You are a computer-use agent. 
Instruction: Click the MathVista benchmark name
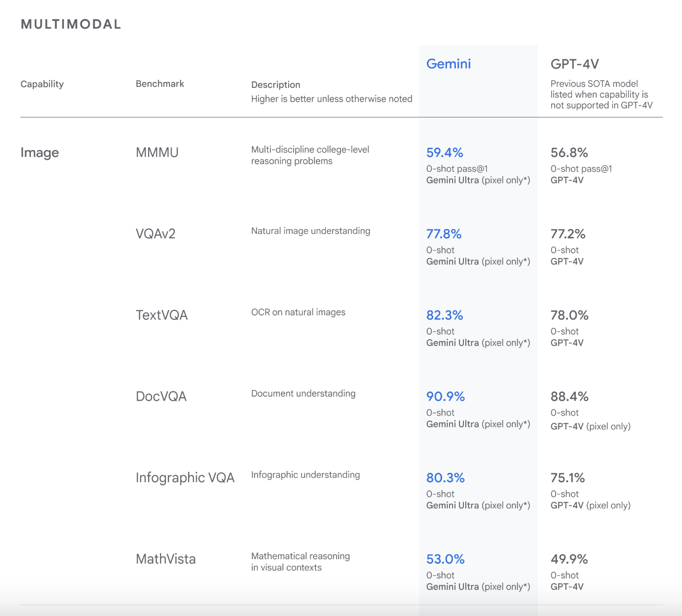coord(165,559)
